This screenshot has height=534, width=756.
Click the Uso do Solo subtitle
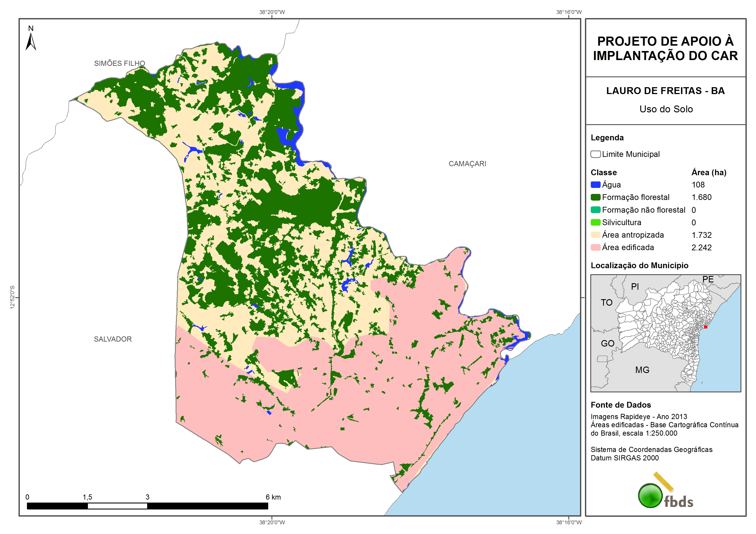click(x=666, y=109)
